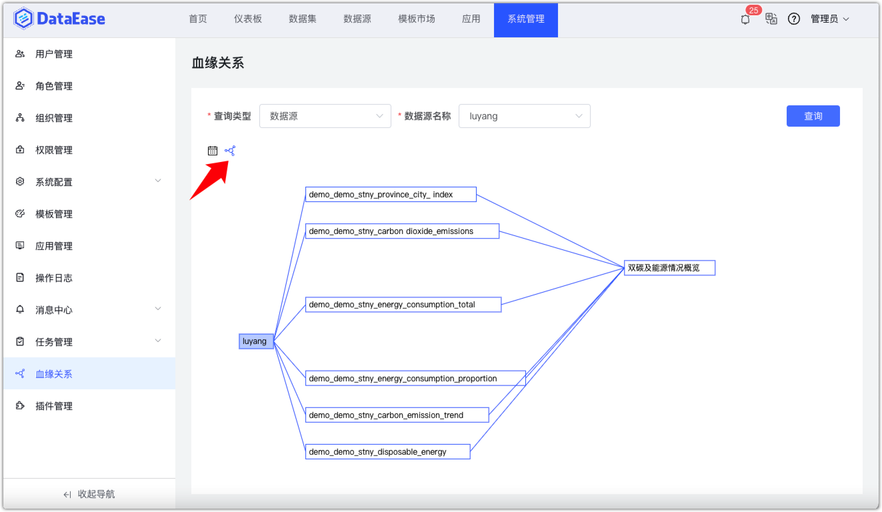
Task: Click the 模板管理 sidebar icon
Action: [x=20, y=214]
